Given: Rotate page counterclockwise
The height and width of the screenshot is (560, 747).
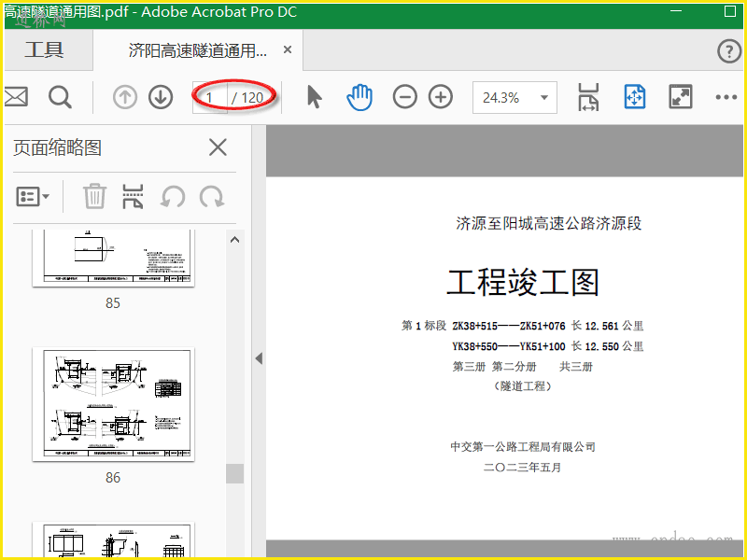Looking at the screenshot, I should (173, 196).
